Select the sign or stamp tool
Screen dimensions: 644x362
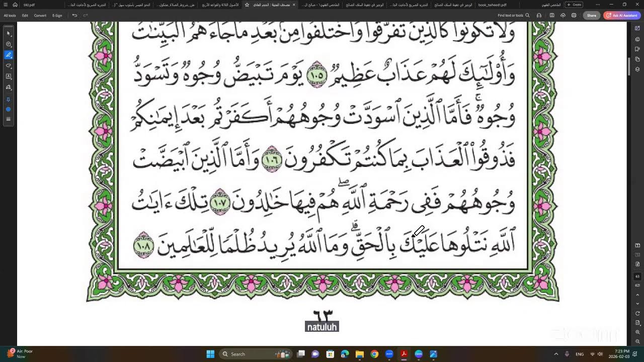tap(9, 87)
